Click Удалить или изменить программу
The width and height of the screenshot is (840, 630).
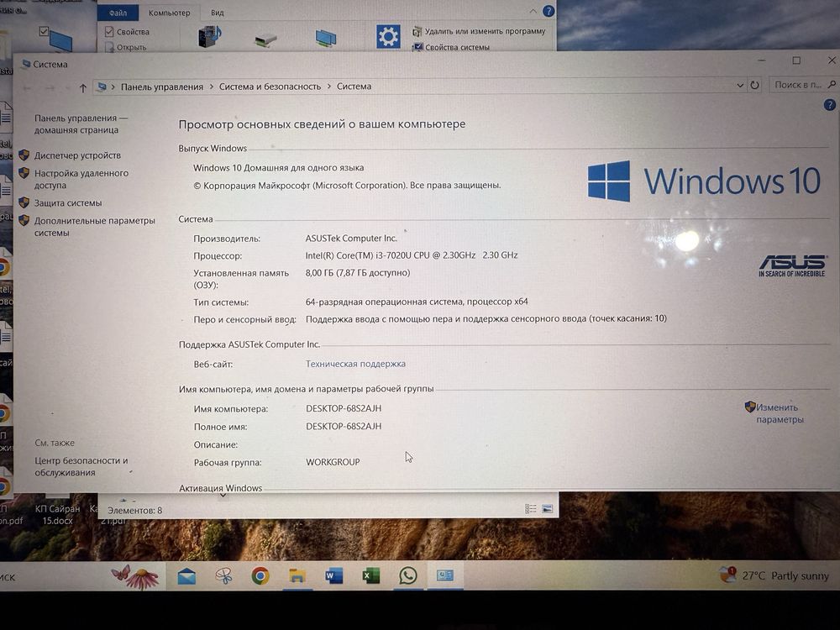pos(479,31)
